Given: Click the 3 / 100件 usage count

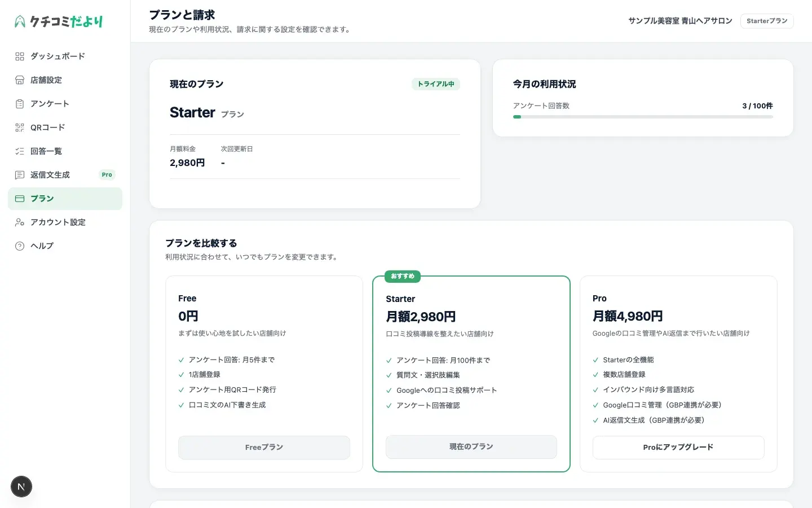Looking at the screenshot, I should (x=757, y=106).
